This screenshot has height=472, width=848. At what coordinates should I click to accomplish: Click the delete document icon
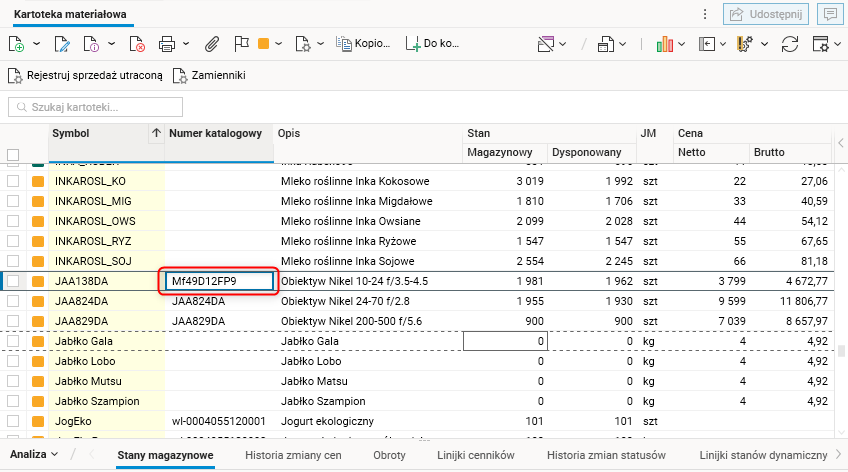(137, 44)
